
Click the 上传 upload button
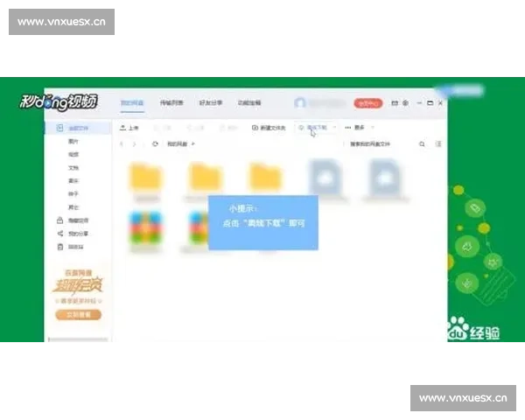pyautogui.click(x=129, y=128)
